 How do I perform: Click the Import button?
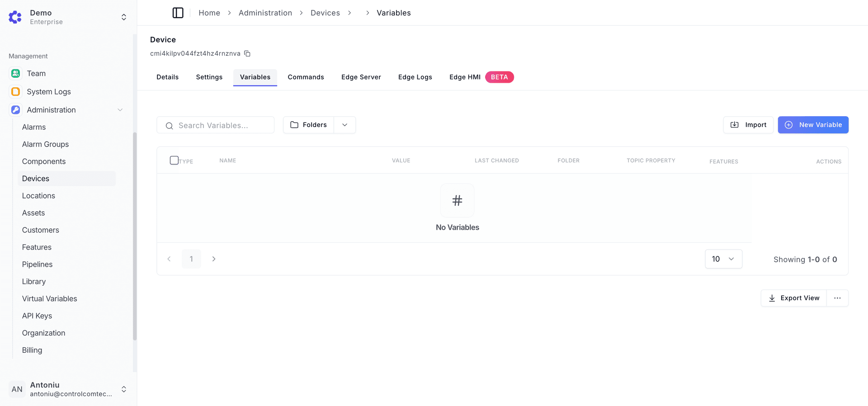pyautogui.click(x=749, y=125)
